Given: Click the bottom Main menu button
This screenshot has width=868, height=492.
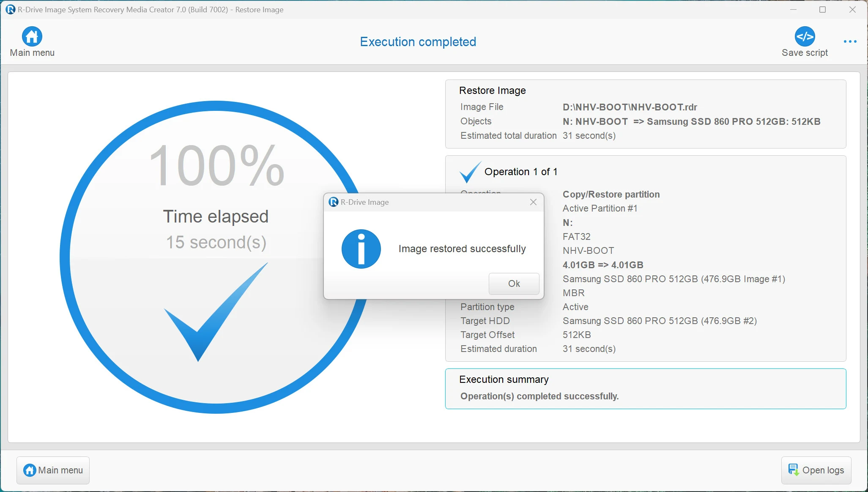Looking at the screenshot, I should (53, 470).
